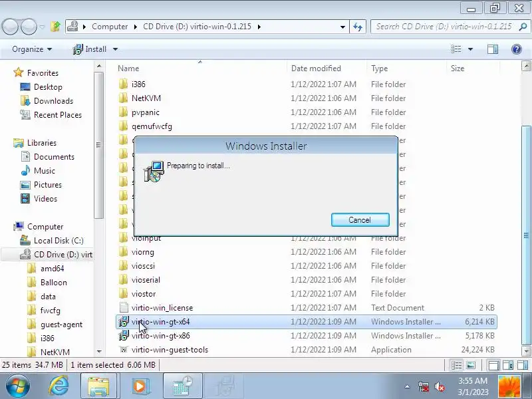Click Computer in the address breadcrumb
This screenshot has height=399, width=532.
click(x=110, y=27)
